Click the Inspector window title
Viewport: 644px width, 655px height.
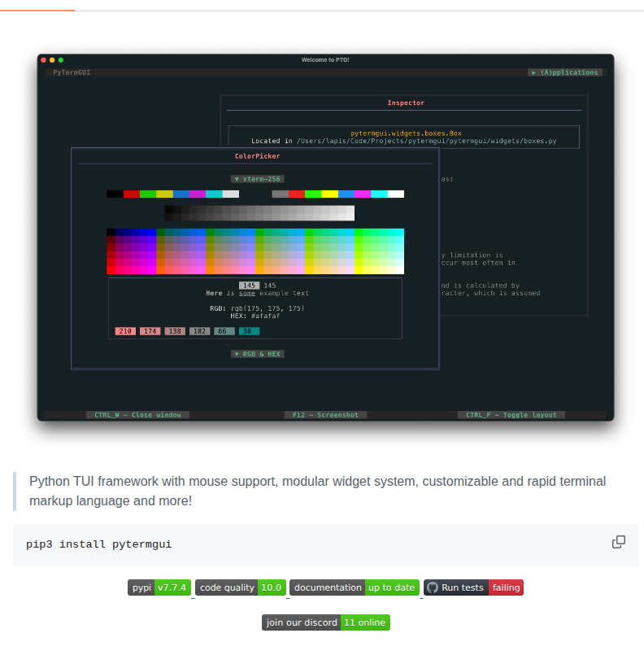point(406,103)
